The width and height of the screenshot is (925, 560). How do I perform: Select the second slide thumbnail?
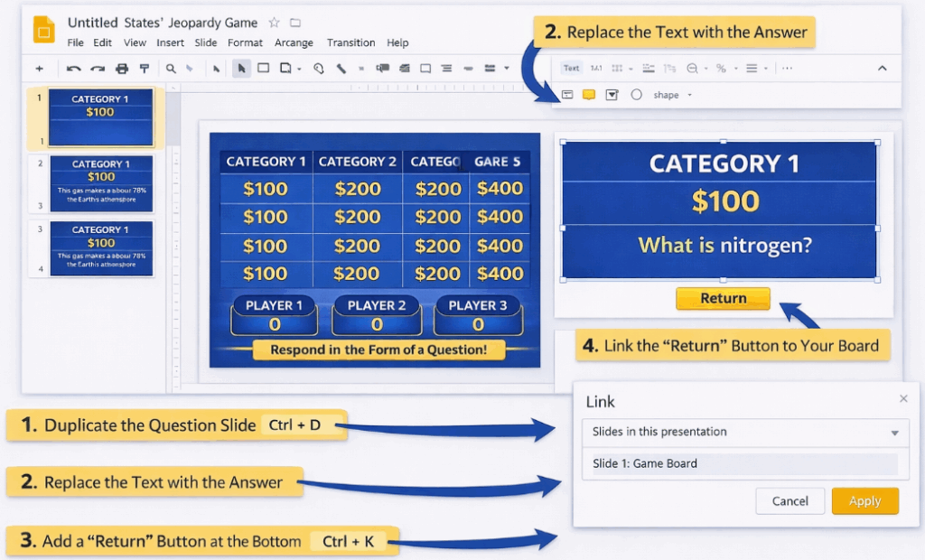(99, 183)
